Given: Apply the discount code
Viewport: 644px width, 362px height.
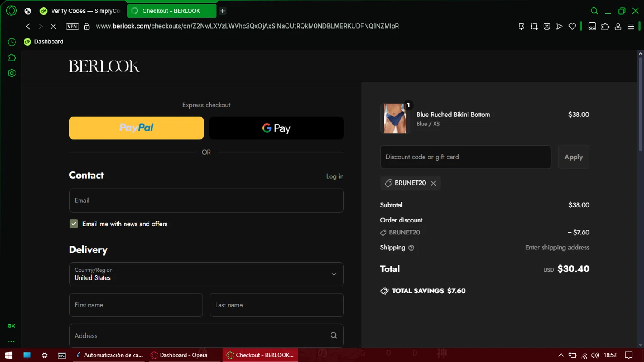Looking at the screenshot, I should tap(574, 157).
